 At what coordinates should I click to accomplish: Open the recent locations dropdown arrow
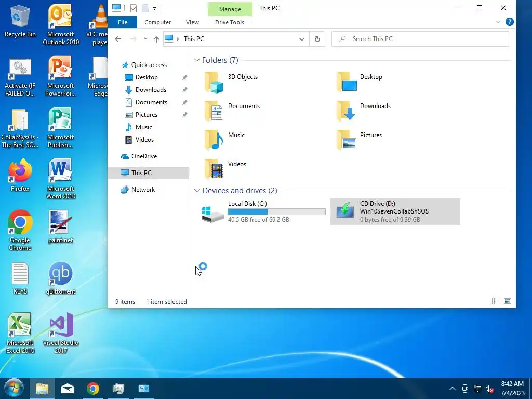(145, 39)
